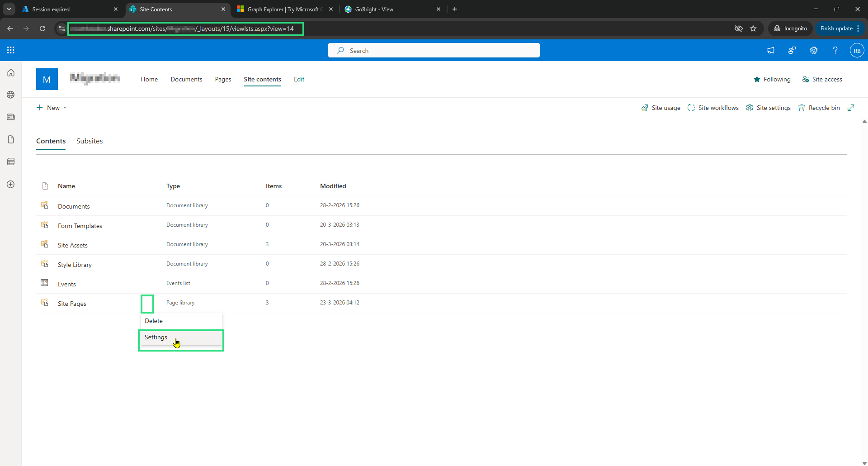Image resolution: width=868 pixels, height=466 pixels.
Task: Open the app launcher waffle icon
Action: point(11,50)
